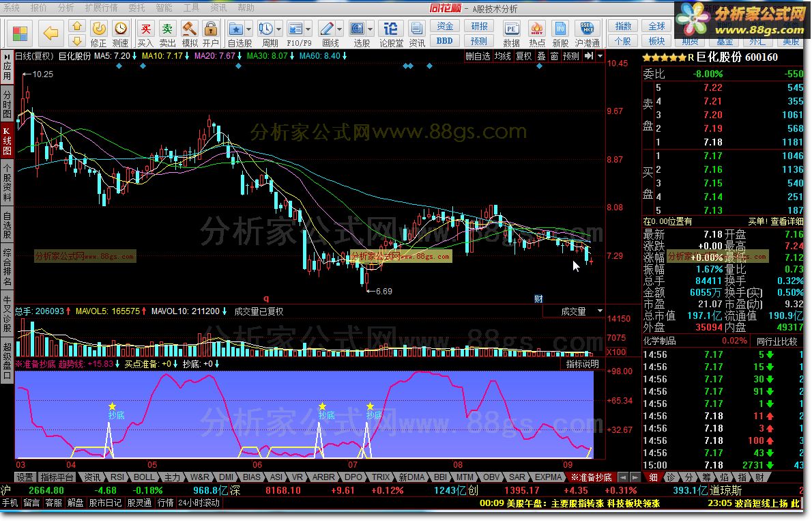The height and width of the screenshot is (521, 812).
Task: Open the 指标平台 indicator platform
Action: (x=57, y=477)
